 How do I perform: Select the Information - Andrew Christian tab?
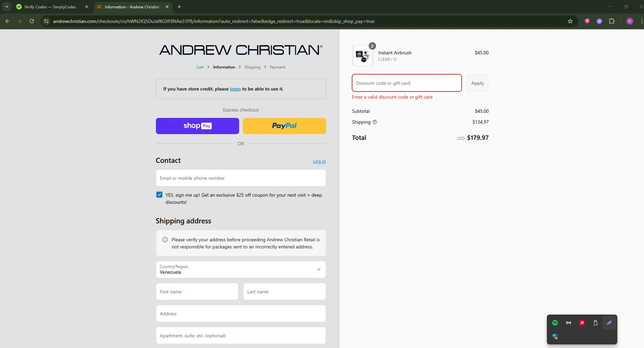(x=132, y=7)
